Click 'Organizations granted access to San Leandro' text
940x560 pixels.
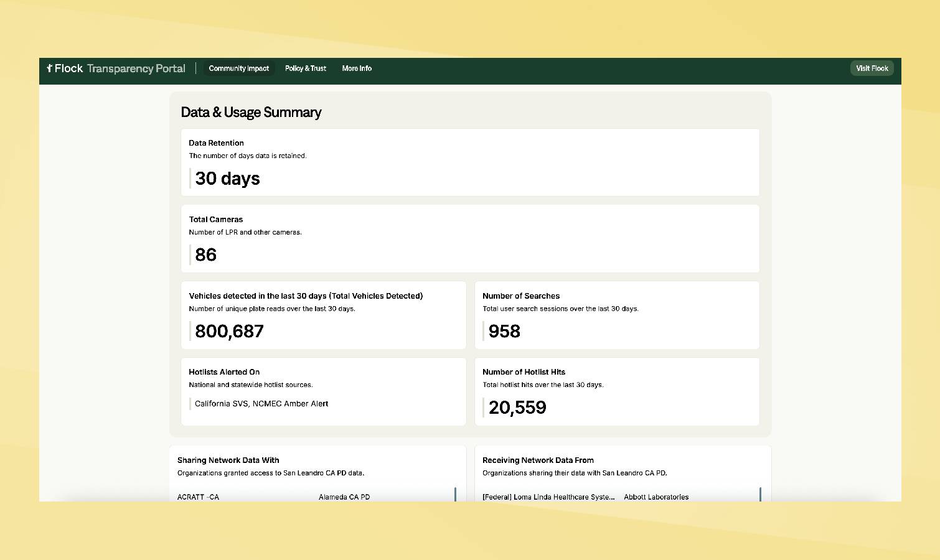(x=271, y=473)
